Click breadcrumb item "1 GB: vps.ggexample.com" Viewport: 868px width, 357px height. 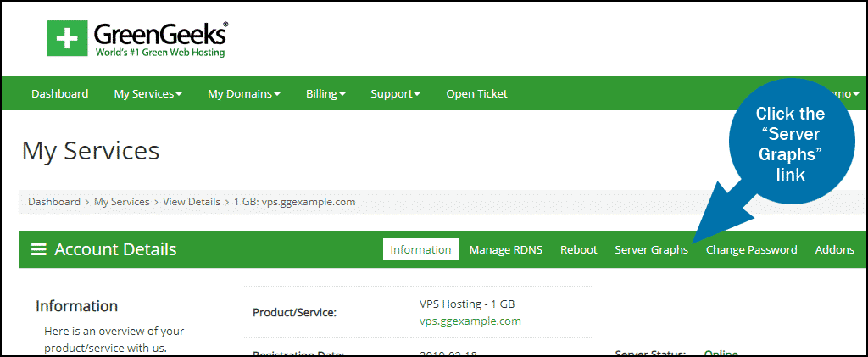(x=294, y=202)
